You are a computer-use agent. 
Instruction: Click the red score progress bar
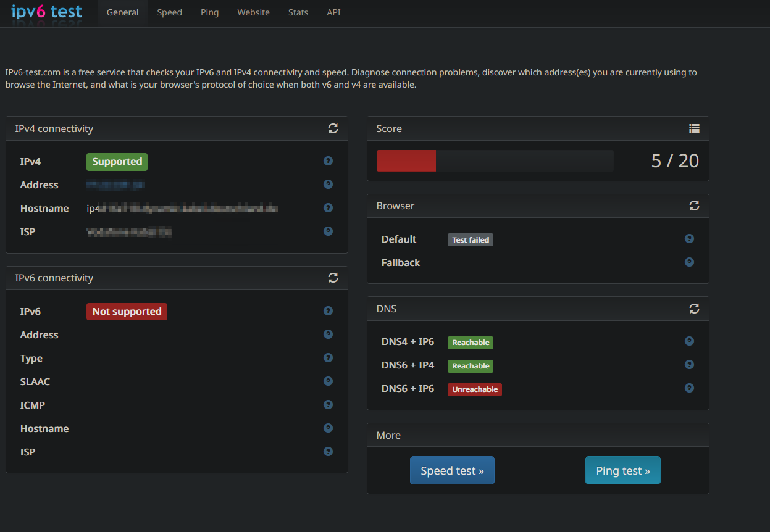(406, 160)
